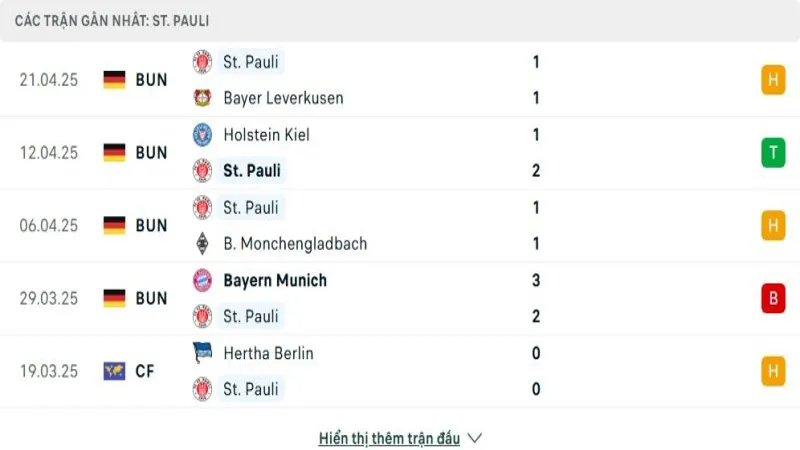Viewport: 800px width, 450px height.
Task: Click St. Pauli crest in 12.04.25 match
Action: (202, 171)
